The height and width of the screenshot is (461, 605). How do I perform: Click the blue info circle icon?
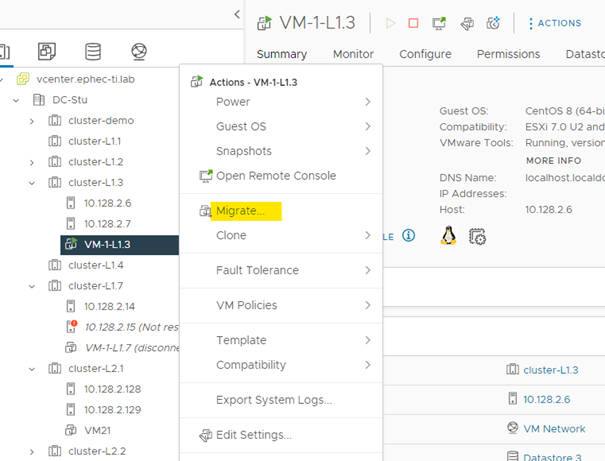point(409,235)
